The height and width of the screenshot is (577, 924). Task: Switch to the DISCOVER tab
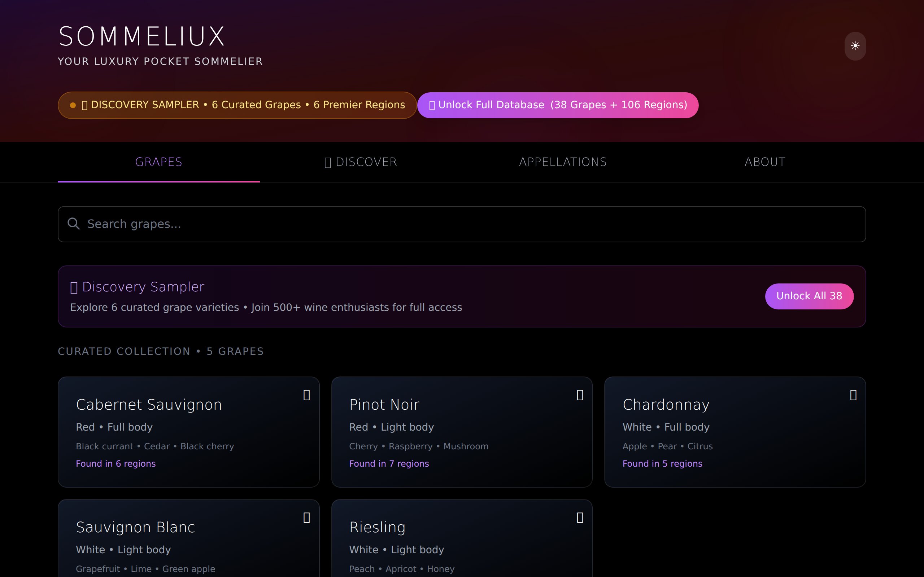pos(361,162)
